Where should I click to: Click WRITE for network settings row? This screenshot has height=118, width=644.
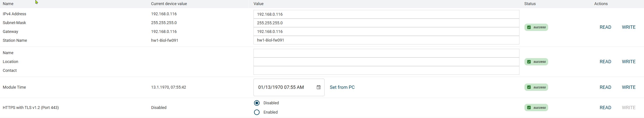(x=629, y=27)
